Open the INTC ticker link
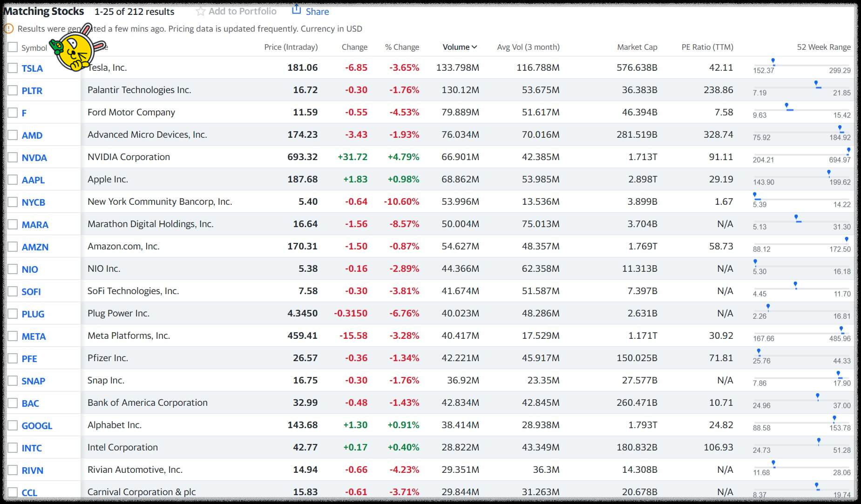Viewport: 861px width, 504px height. click(x=32, y=448)
